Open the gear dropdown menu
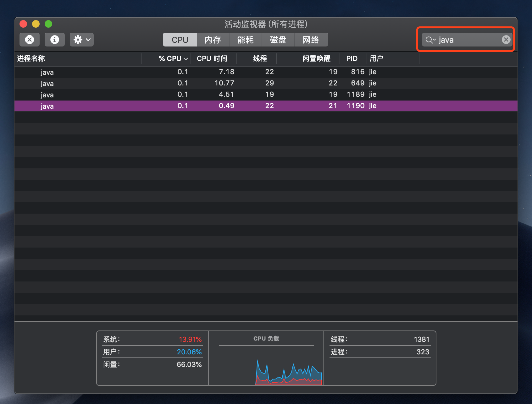Image resolution: width=532 pixels, height=404 pixels. pos(88,40)
